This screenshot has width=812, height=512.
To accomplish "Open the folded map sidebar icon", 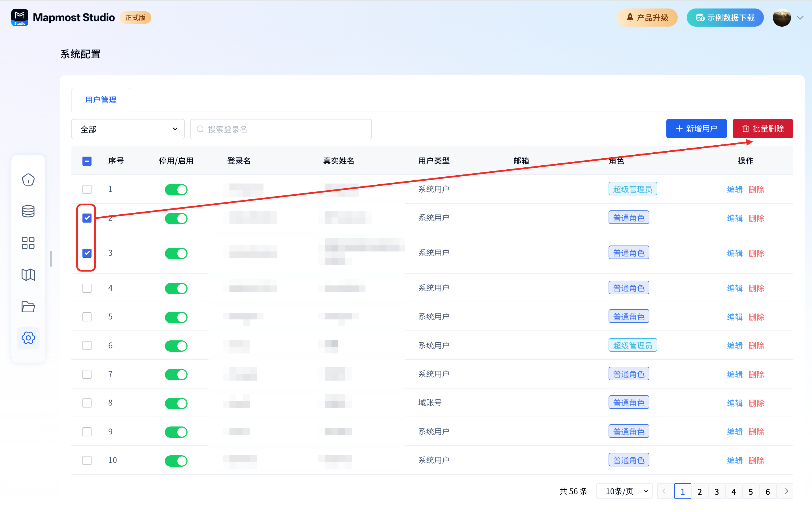I will click(x=28, y=275).
